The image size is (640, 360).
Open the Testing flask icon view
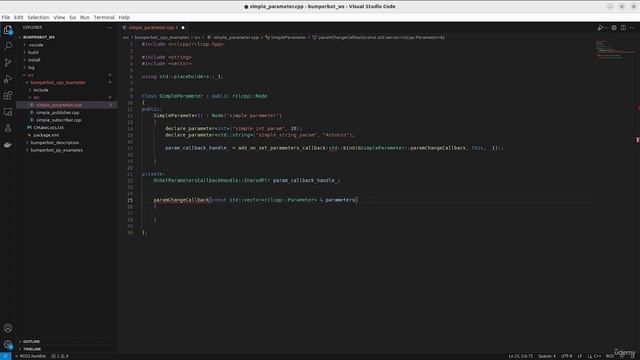click(8, 128)
